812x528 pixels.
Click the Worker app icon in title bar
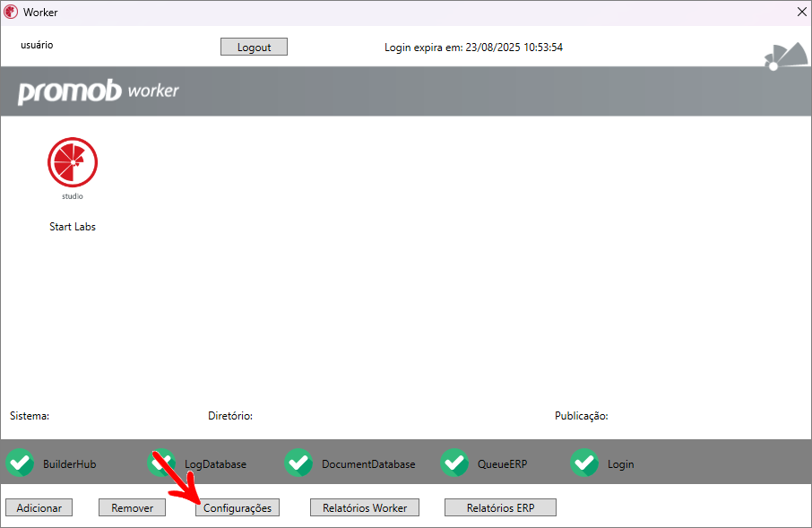coord(11,12)
